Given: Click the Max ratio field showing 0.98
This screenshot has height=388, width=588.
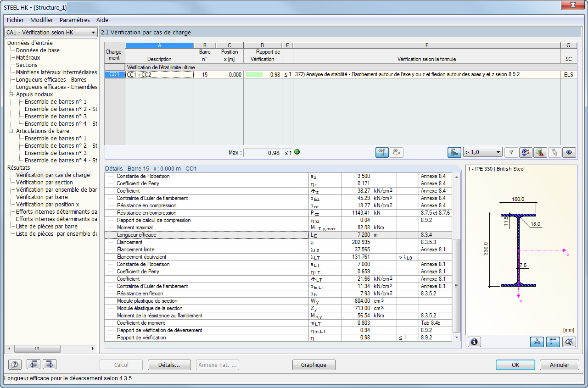Looking at the screenshot, I should click(x=263, y=153).
